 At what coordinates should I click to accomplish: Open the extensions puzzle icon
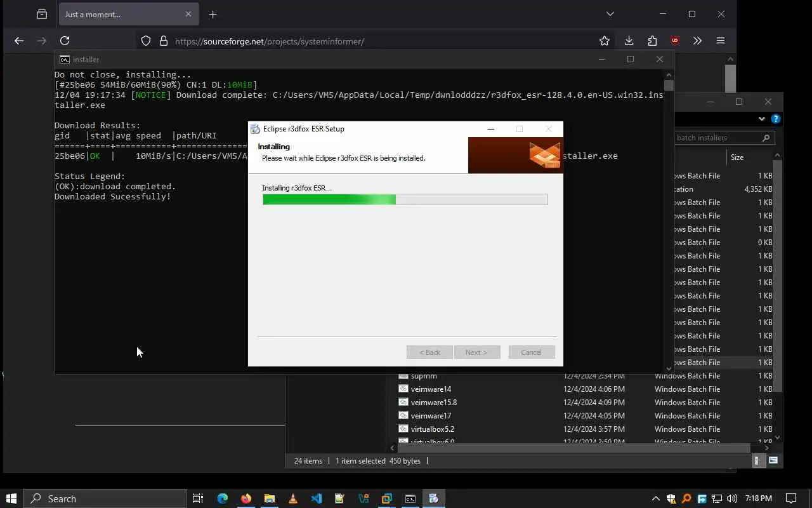pyautogui.click(x=652, y=41)
